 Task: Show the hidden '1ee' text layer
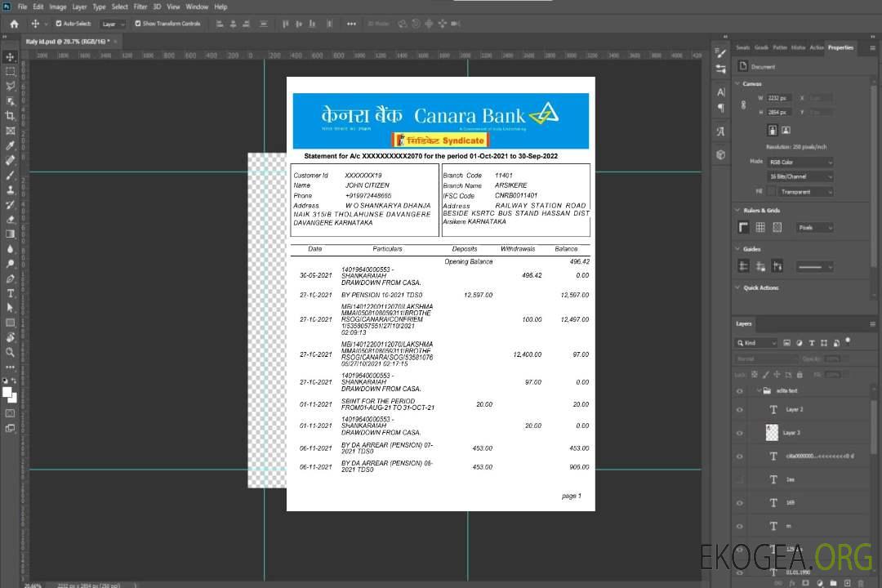(740, 480)
